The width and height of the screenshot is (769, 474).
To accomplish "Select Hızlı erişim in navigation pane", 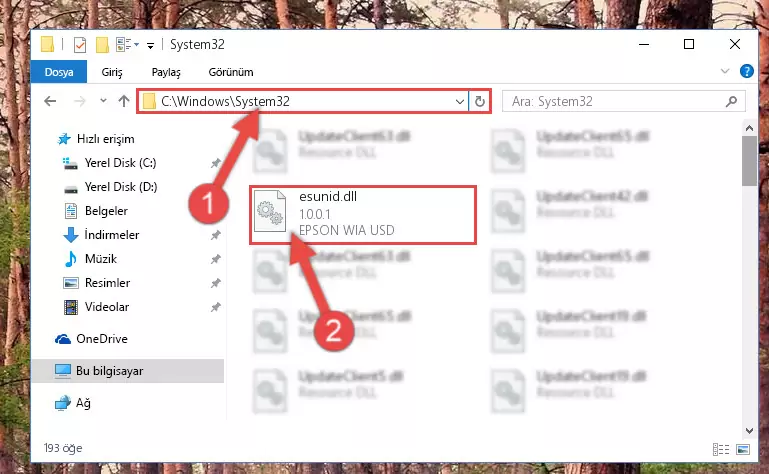I will point(96,139).
